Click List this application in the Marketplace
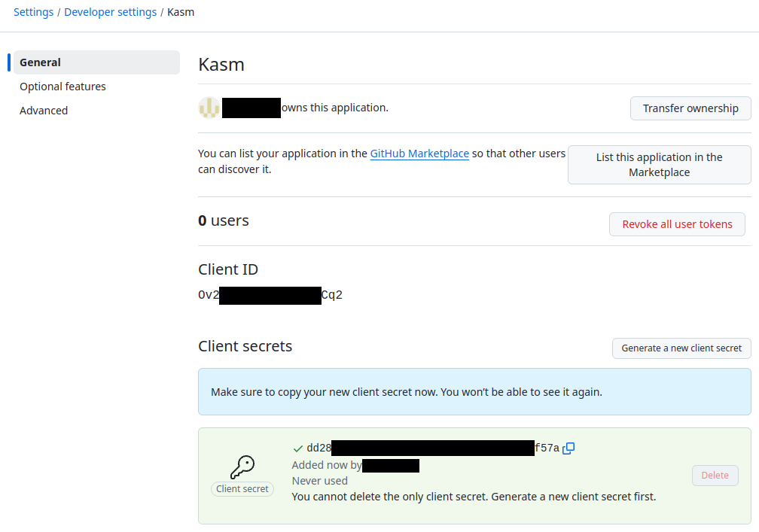759x532 pixels. 659,164
